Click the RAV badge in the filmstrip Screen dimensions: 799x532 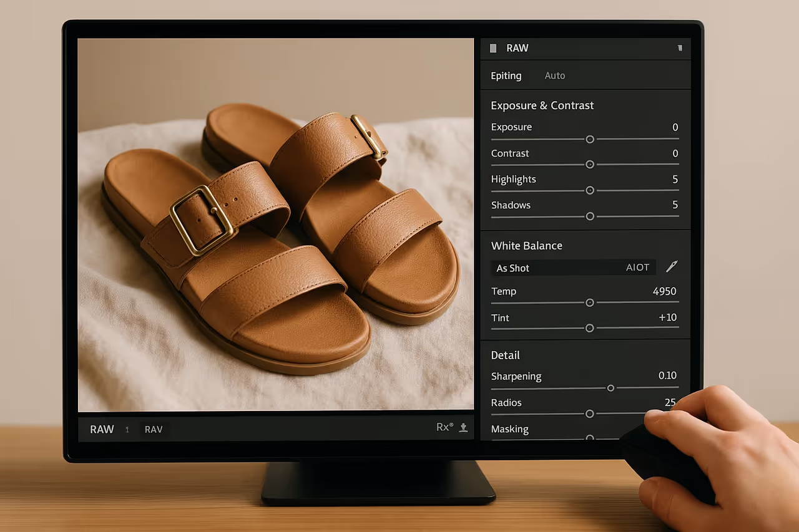[154, 429]
